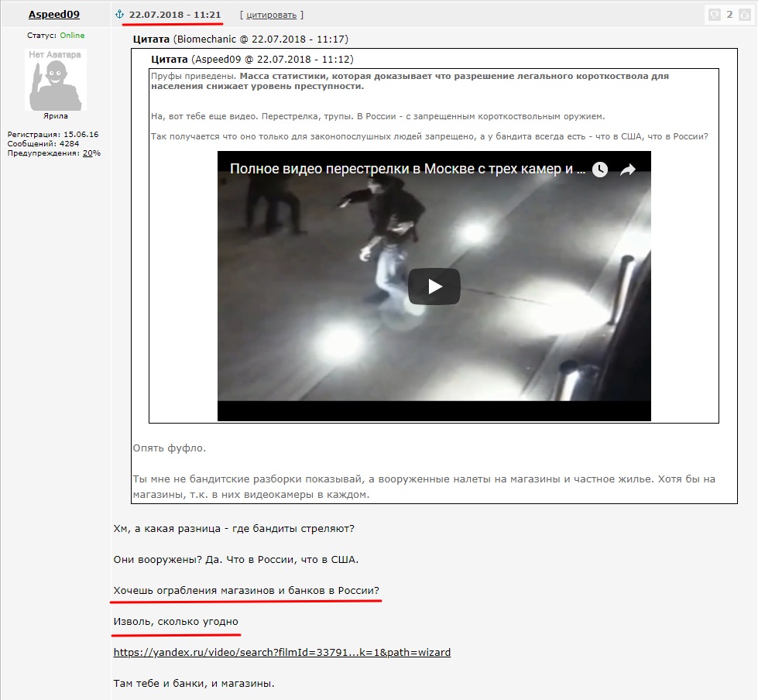758x700 pixels.
Task: Click the line Изволь, сколько угодно
Action: pos(176,621)
